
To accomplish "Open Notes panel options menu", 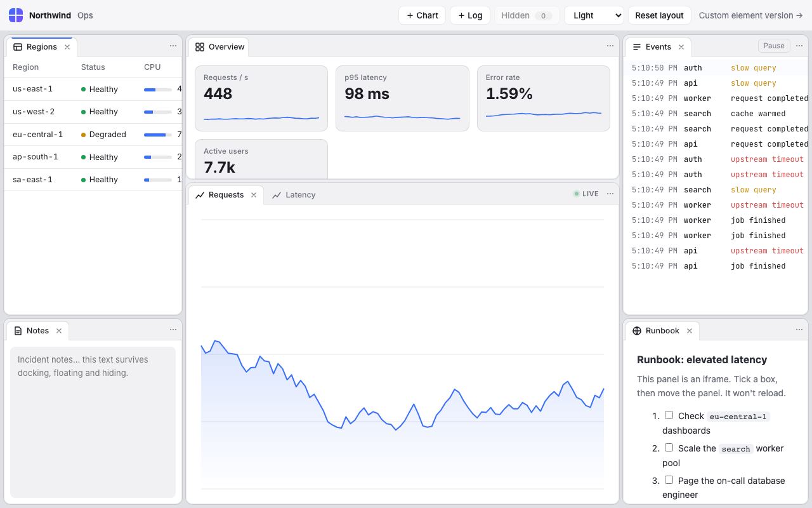I will point(173,330).
